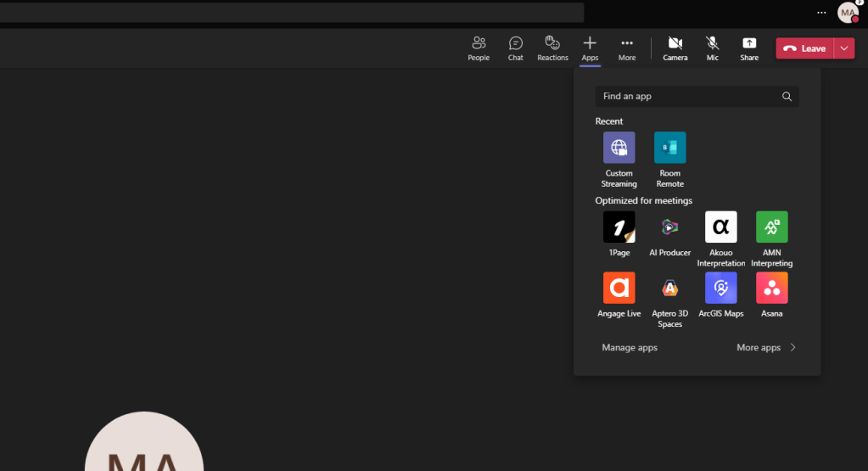Choose the Akouo Interpretation app
868x471 pixels.
coord(720,227)
